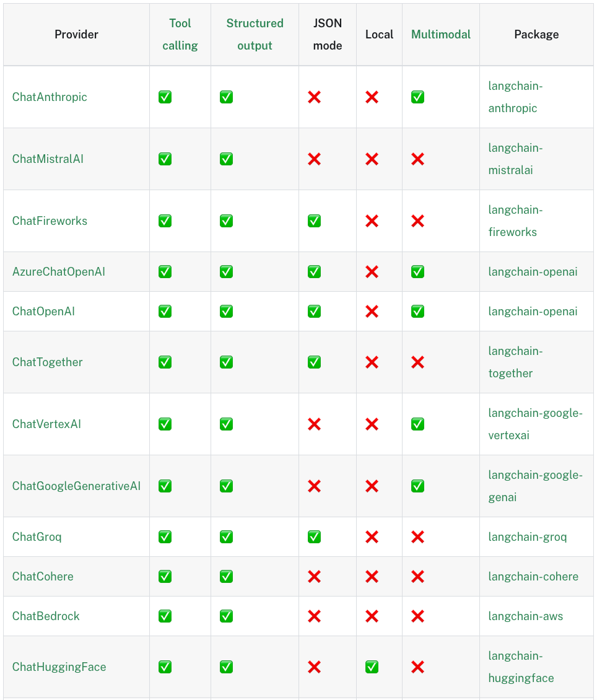
Task: Open the ChatAnthropic provider link
Action: tap(50, 97)
